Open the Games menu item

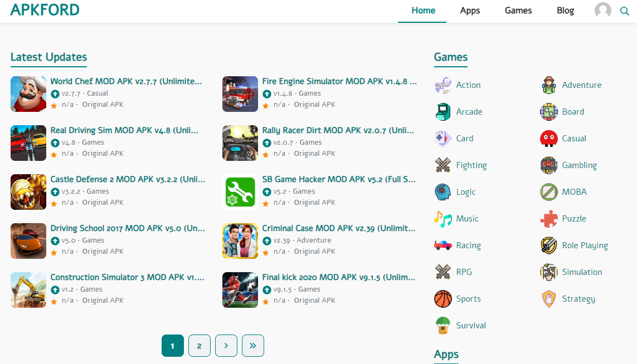518,11
